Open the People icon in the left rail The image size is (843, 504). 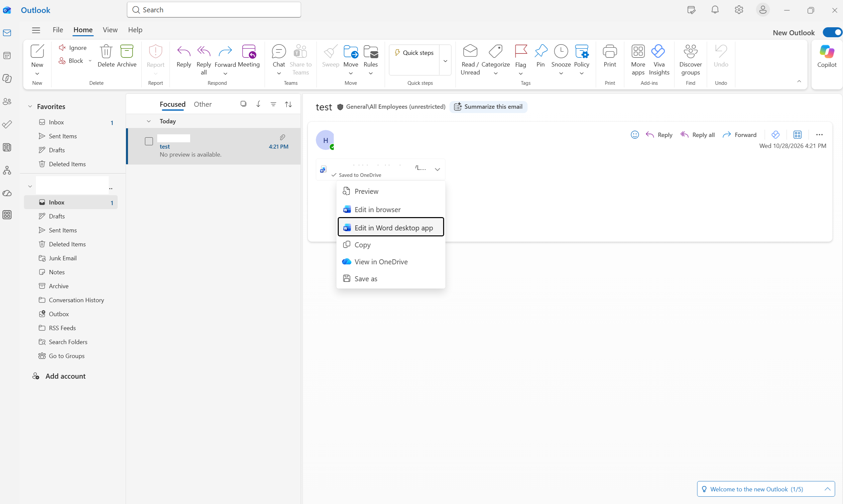point(7,101)
